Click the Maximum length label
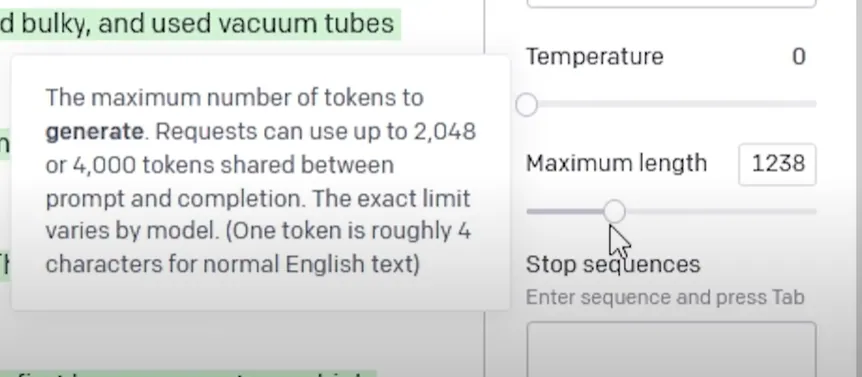The height and width of the screenshot is (377, 862). pos(616,164)
